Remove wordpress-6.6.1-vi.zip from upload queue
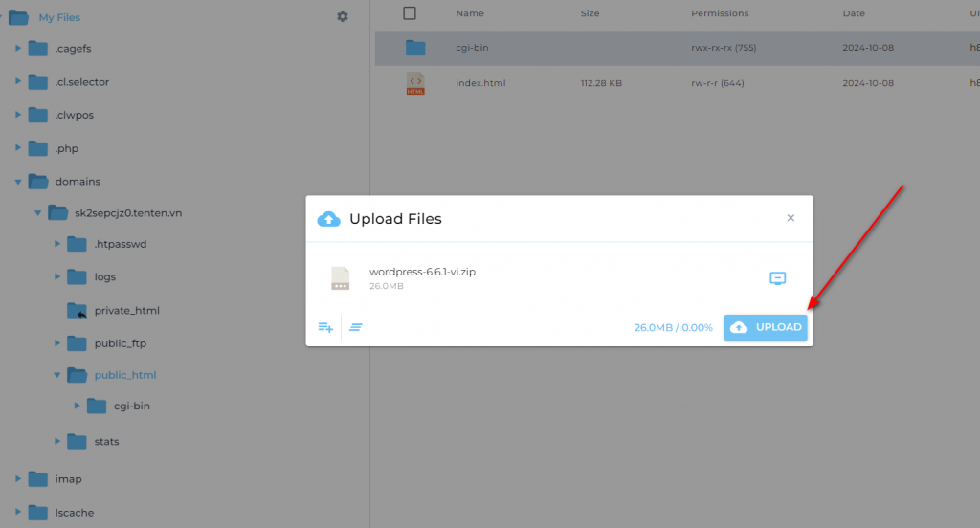Screen dimensions: 980x528 pyautogui.click(x=777, y=278)
